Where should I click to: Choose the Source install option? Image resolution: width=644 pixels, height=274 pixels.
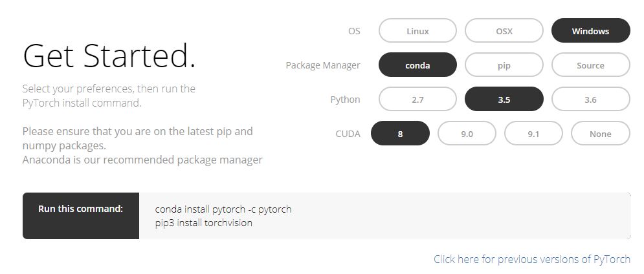[590, 65]
